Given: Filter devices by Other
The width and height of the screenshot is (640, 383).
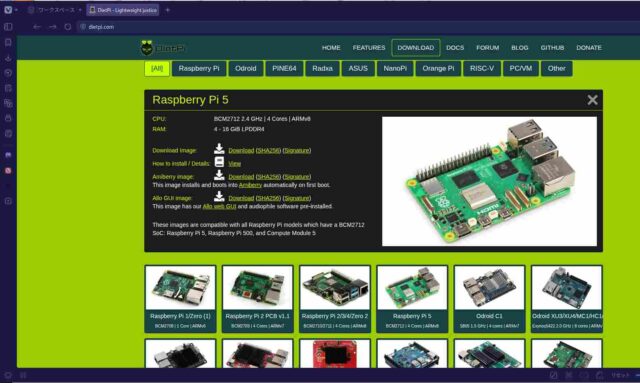Looking at the screenshot, I should coord(557,69).
